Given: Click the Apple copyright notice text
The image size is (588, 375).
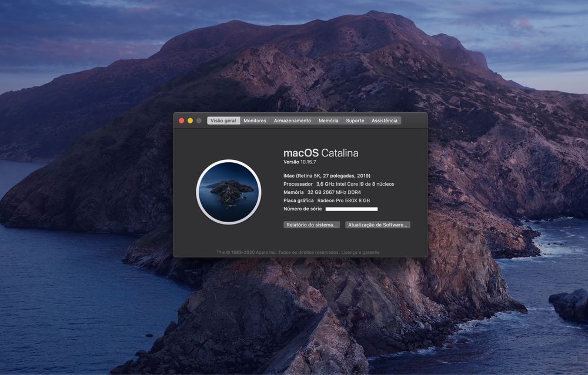Looking at the screenshot, I should [x=278, y=252].
